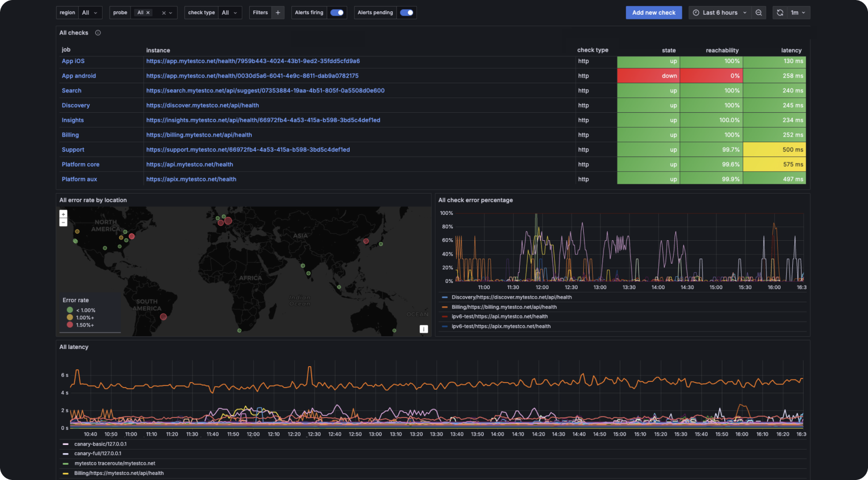Refresh the dashboard with the refresh icon
The height and width of the screenshot is (480, 868).
coord(780,12)
